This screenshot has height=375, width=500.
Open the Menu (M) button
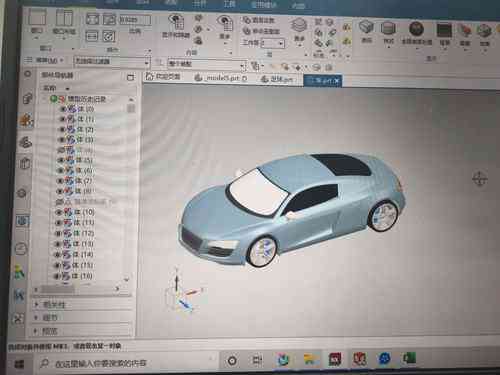click(45, 60)
